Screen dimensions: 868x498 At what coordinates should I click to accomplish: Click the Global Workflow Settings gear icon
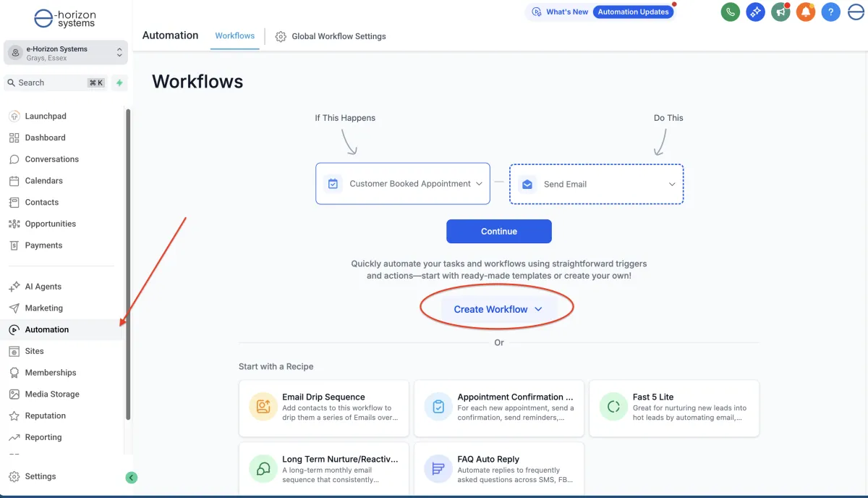[281, 36]
